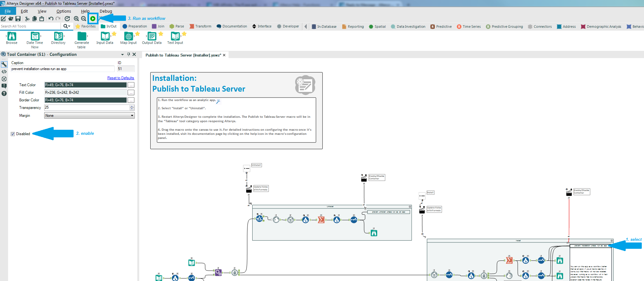This screenshot has height=281, width=644.
Task: Increase the Transparency value by one
Action: coord(132,106)
